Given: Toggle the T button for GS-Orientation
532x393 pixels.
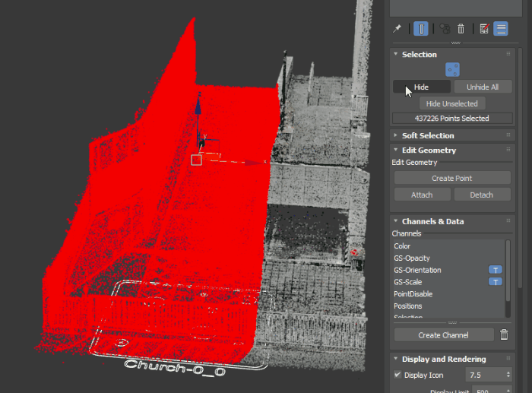Looking at the screenshot, I should click(x=496, y=270).
